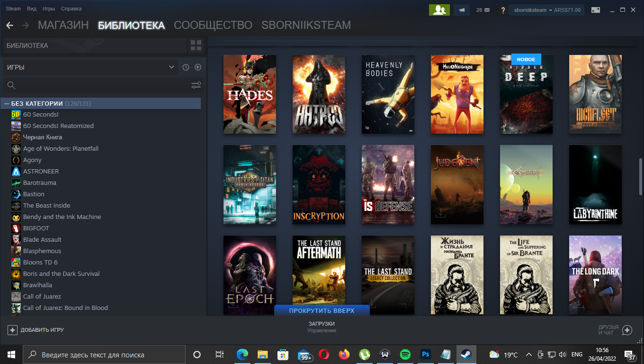
Task: Go to the МАГАЗИН tab
Action: pyautogui.click(x=63, y=25)
